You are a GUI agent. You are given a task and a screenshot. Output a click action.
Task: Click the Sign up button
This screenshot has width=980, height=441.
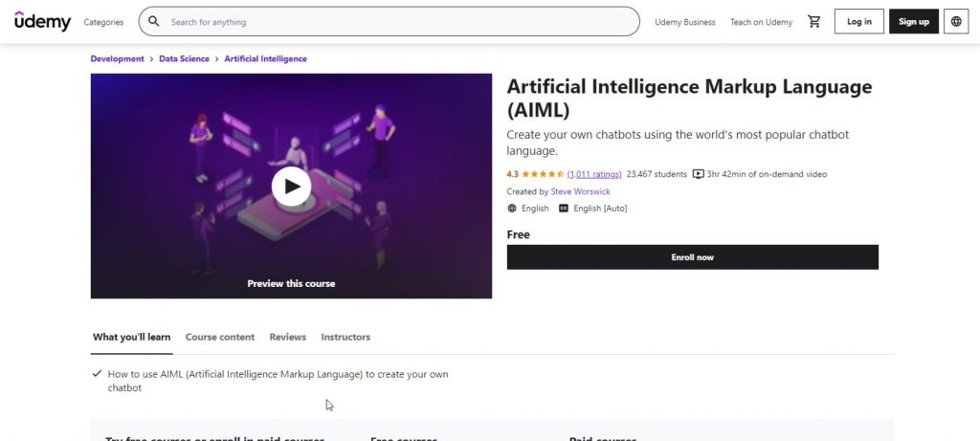[913, 21]
